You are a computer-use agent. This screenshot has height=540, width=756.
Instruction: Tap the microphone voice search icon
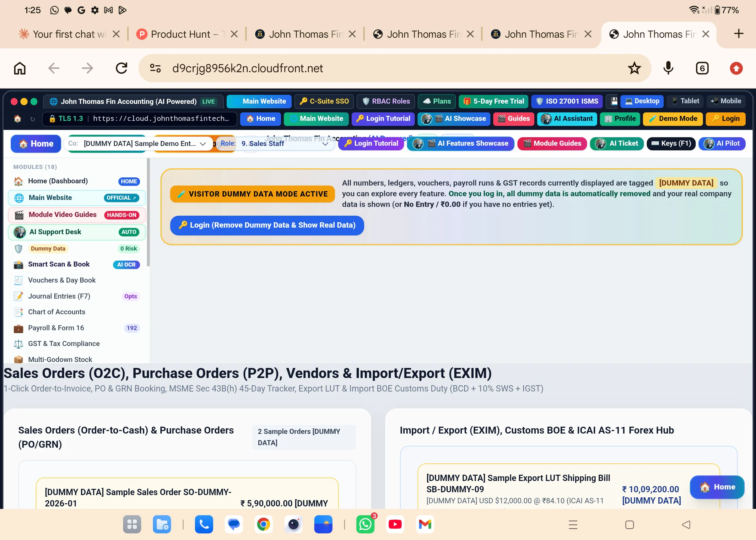click(668, 68)
